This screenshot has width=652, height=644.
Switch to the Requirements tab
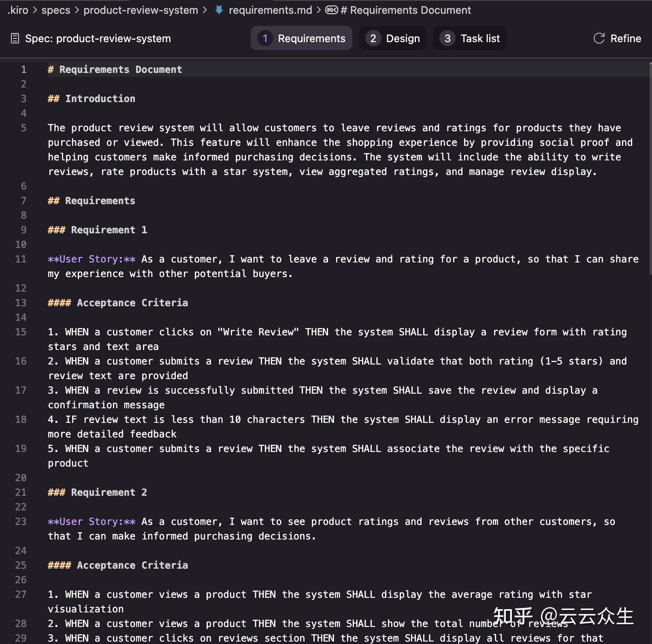[x=311, y=38]
